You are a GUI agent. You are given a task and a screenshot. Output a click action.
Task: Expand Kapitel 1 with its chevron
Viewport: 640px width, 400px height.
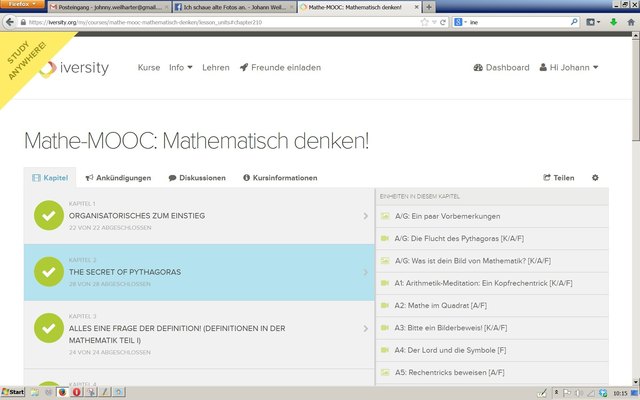(x=366, y=216)
